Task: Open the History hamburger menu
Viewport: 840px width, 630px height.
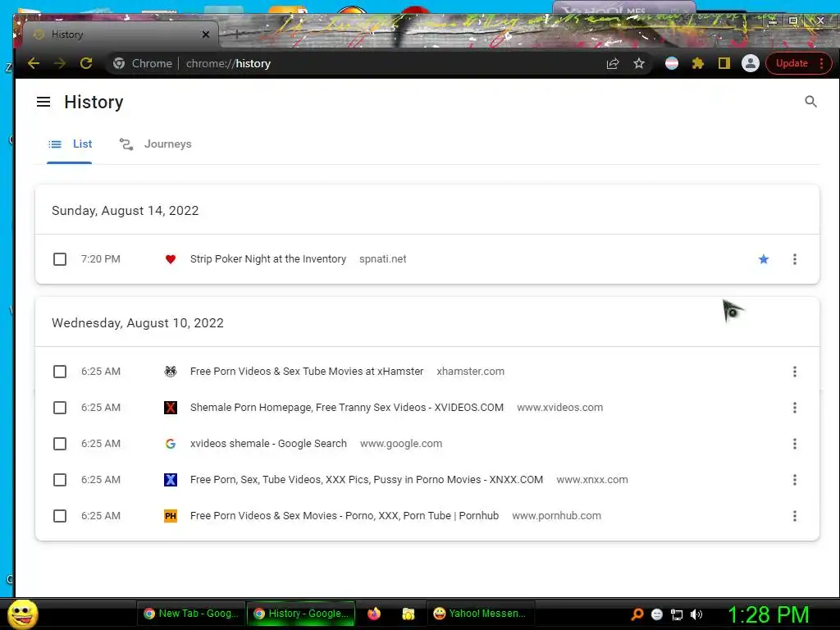Action: 43,102
